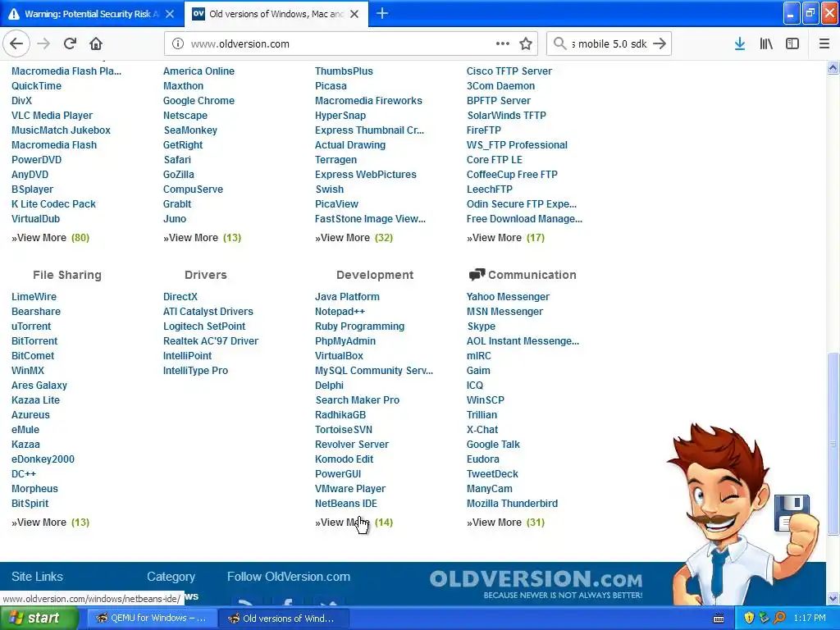Open the uTorrent link
Viewport: 840px width, 630px height.
[x=31, y=326]
